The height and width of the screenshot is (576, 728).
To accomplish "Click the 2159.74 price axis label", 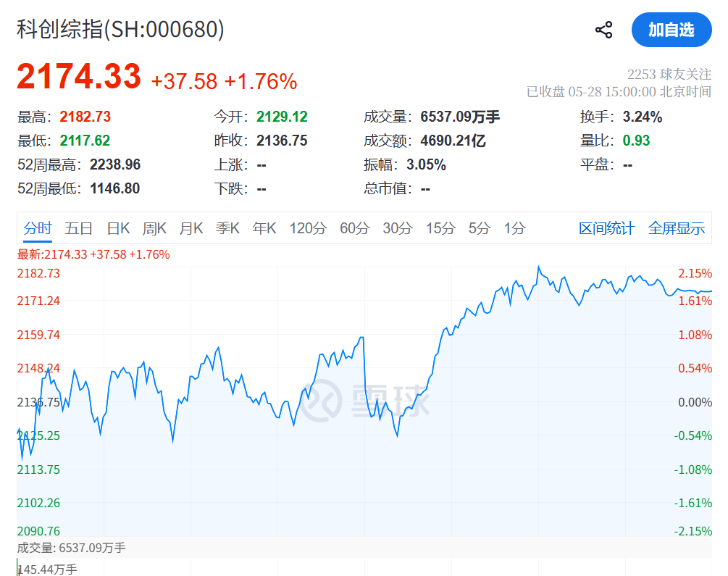I will point(38,335).
